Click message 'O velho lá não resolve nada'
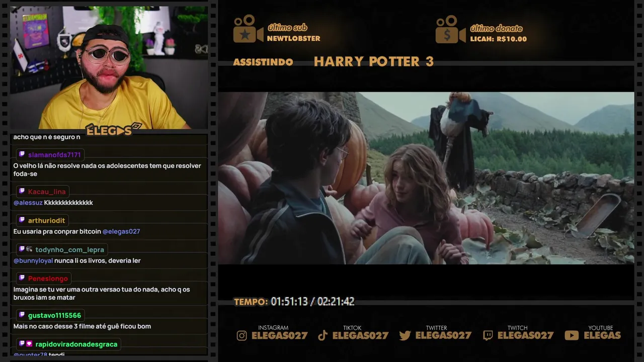 (107, 170)
